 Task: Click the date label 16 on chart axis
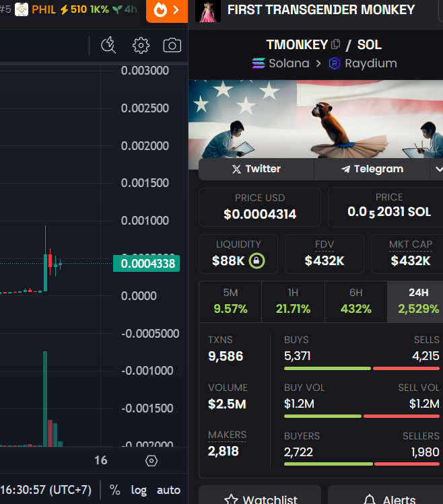[x=101, y=460]
